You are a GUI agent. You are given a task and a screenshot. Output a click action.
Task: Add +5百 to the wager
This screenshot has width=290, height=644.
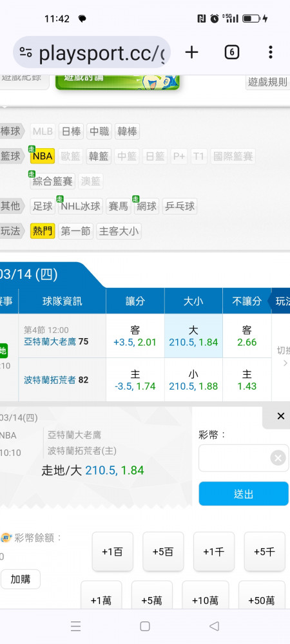[x=163, y=552]
